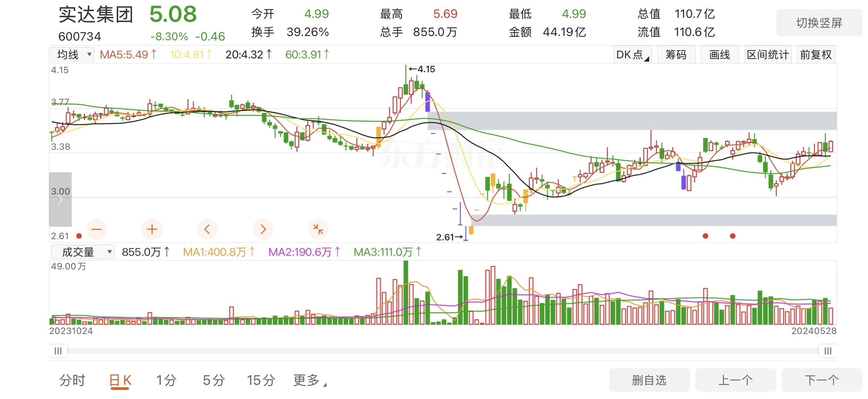Click the left range slider handle
The width and height of the screenshot is (868, 399).
point(58,351)
